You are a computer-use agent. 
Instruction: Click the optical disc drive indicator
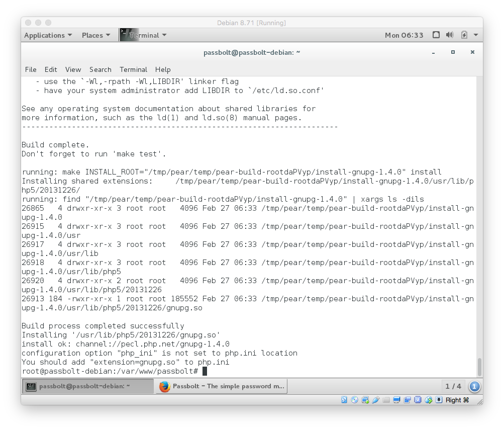point(355,400)
